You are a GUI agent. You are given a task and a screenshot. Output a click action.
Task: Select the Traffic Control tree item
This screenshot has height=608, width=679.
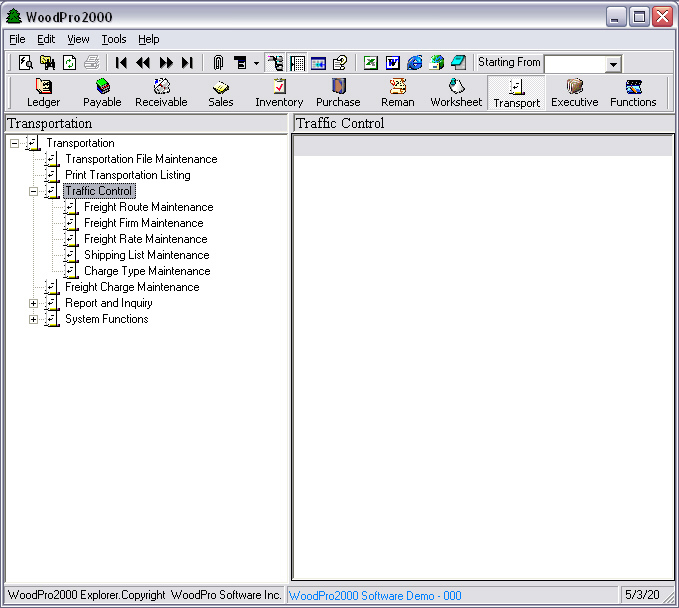tap(99, 191)
